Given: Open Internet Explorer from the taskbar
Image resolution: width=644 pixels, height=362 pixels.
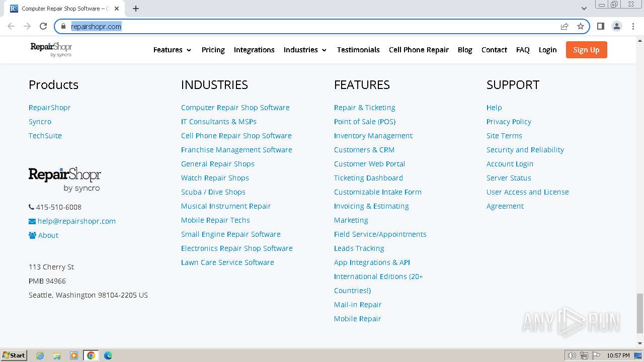Looking at the screenshot, I should (x=40, y=355).
